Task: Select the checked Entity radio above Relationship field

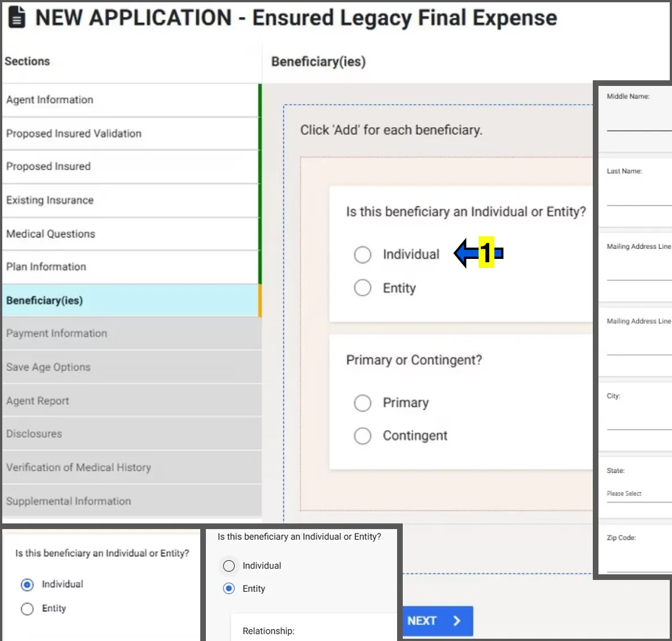Action: coord(229,588)
